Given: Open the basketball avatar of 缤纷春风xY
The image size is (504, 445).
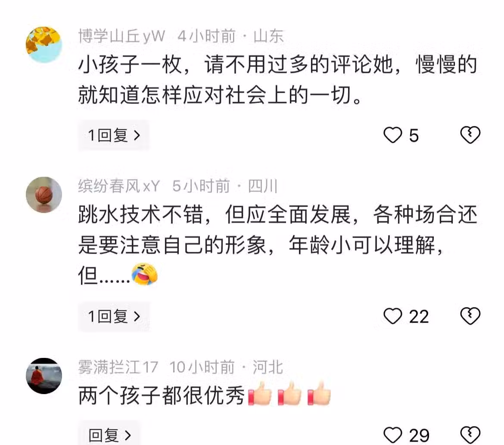Looking at the screenshot, I should pyautogui.click(x=44, y=194).
